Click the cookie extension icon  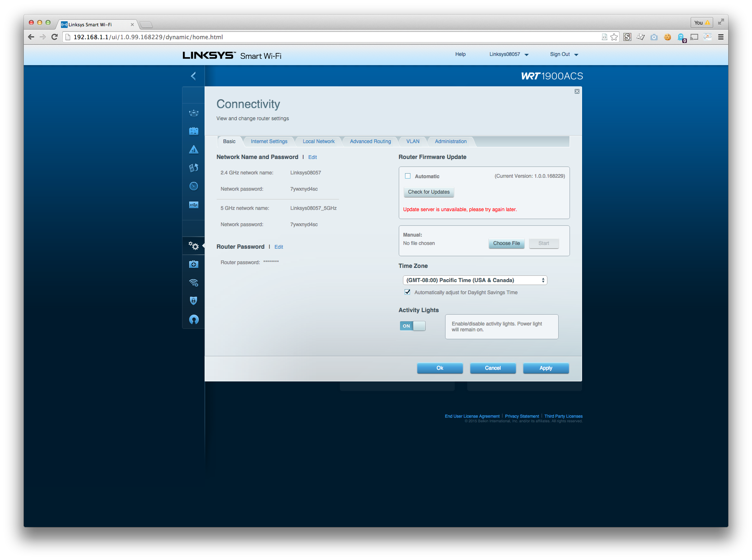(667, 37)
